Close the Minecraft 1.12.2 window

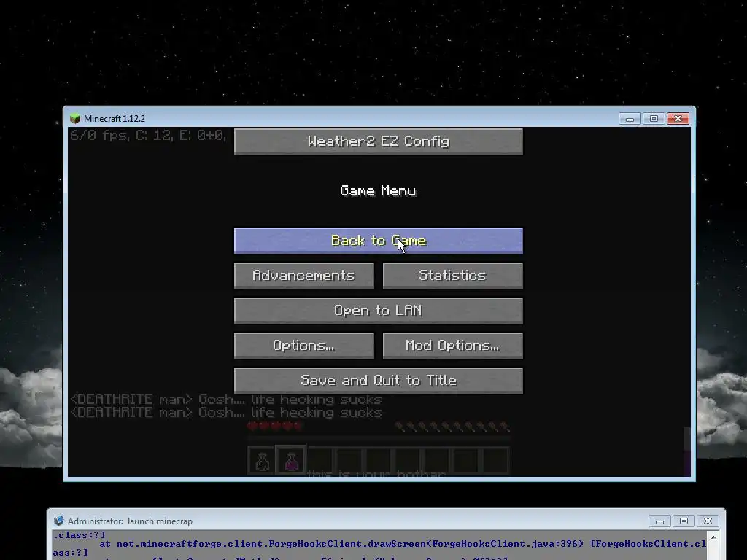(678, 119)
